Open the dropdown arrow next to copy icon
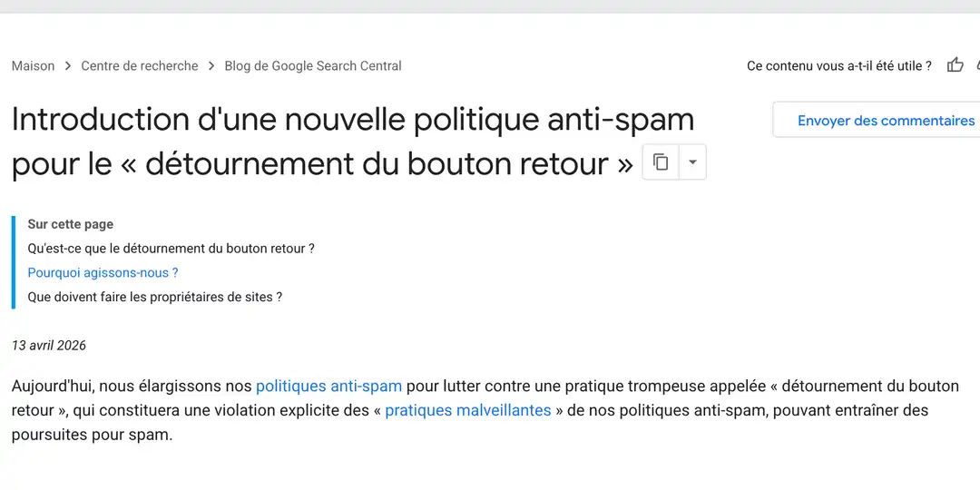 [692, 162]
